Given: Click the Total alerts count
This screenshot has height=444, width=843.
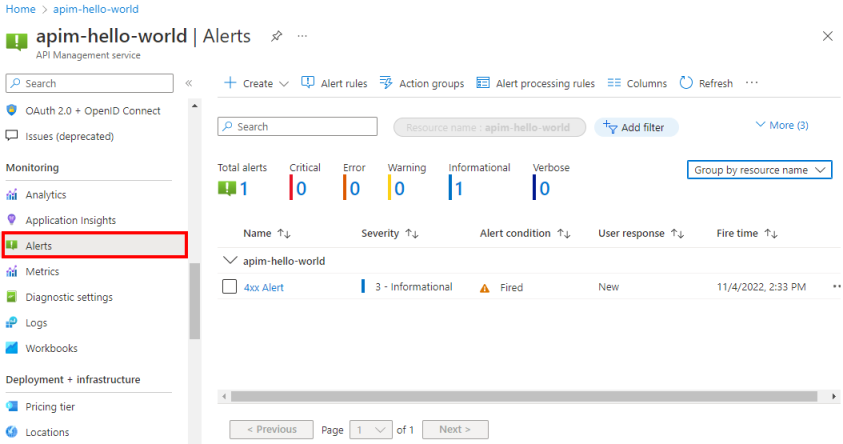Looking at the screenshot, I should pyautogui.click(x=244, y=189).
